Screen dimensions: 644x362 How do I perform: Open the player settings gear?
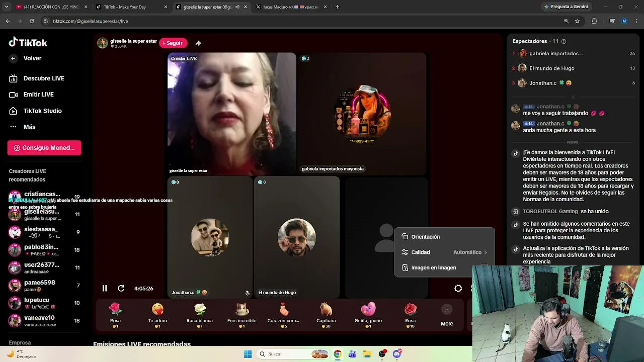458,289
